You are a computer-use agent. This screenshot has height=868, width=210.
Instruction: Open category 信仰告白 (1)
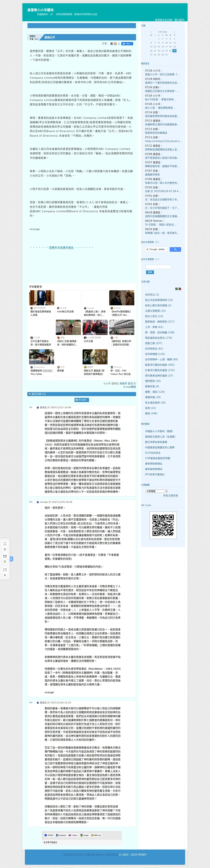point(152,295)
